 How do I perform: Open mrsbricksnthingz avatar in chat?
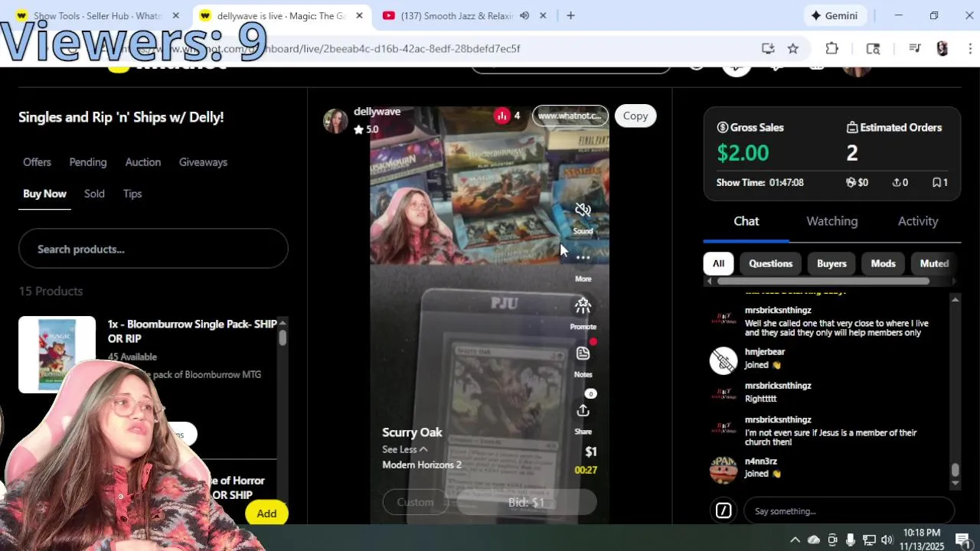click(x=724, y=318)
